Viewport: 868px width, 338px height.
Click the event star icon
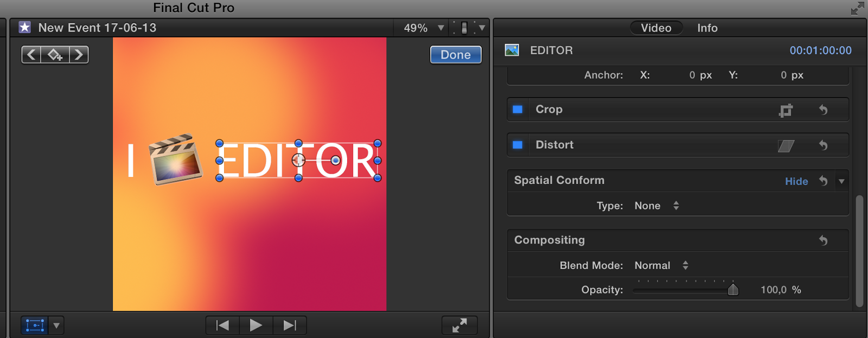tap(25, 27)
